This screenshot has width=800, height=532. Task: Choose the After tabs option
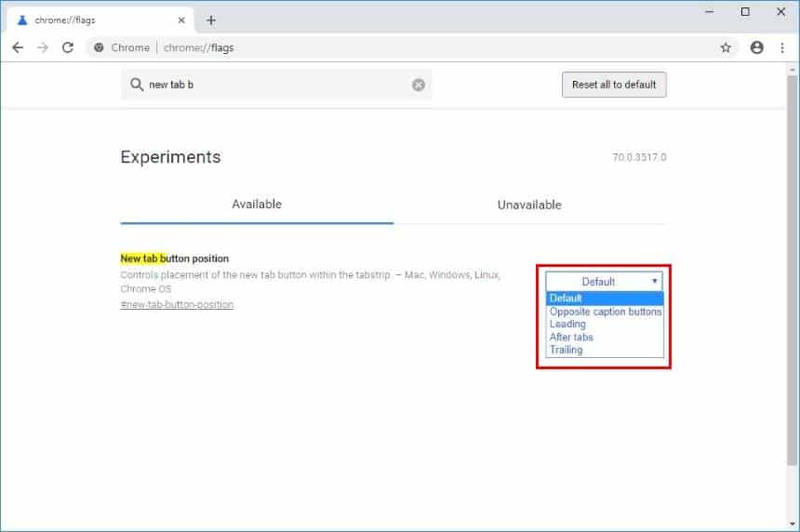pyautogui.click(x=605, y=338)
